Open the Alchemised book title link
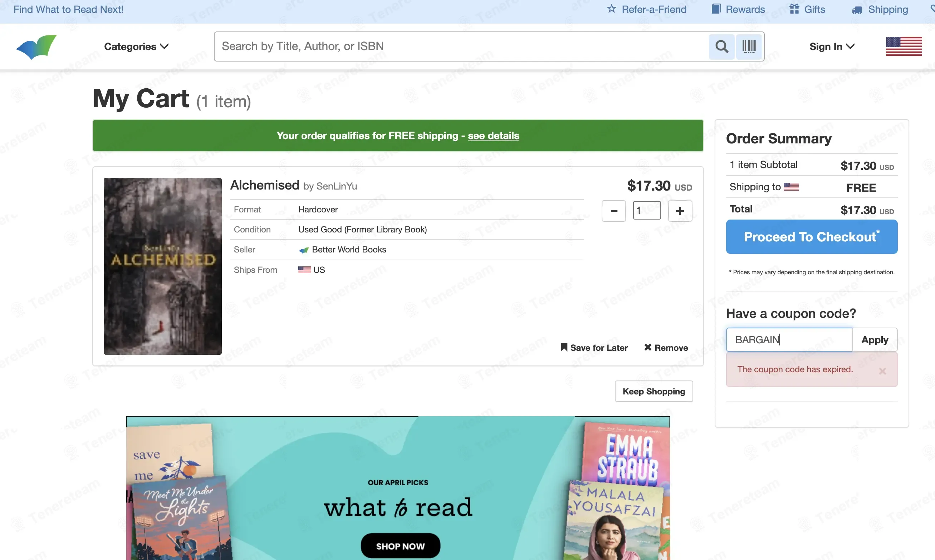This screenshot has height=560, width=935. [x=265, y=185]
